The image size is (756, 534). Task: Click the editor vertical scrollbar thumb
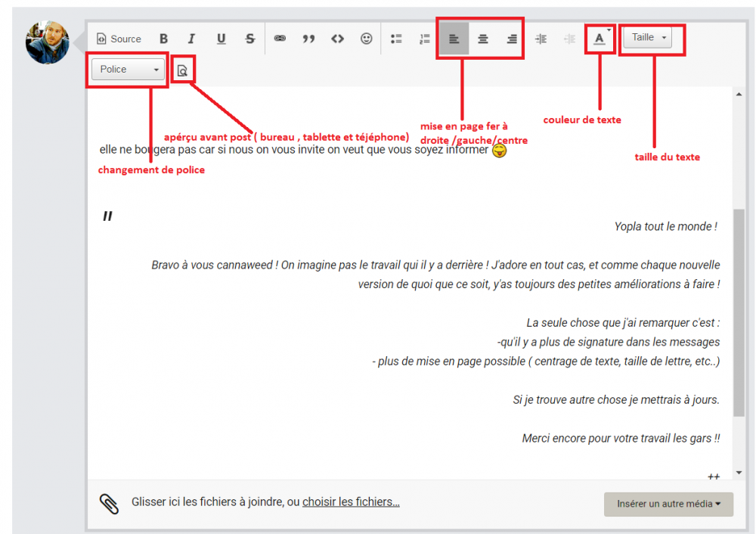click(x=739, y=312)
